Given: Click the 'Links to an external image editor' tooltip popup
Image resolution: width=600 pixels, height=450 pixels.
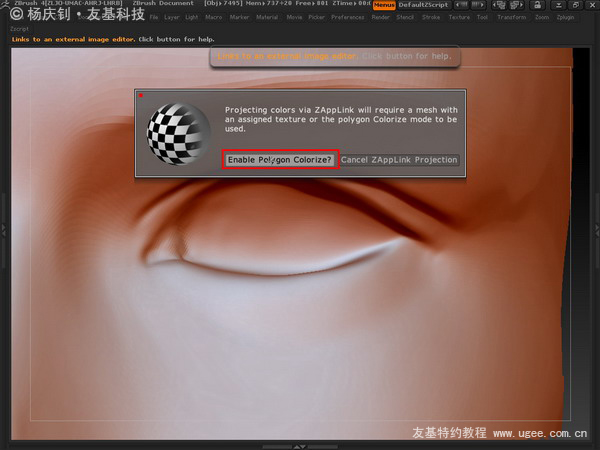Looking at the screenshot, I should pyautogui.click(x=335, y=56).
